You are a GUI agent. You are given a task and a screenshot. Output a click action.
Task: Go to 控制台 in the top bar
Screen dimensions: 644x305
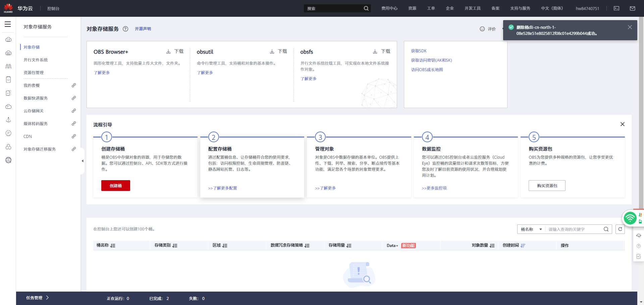coord(53,8)
